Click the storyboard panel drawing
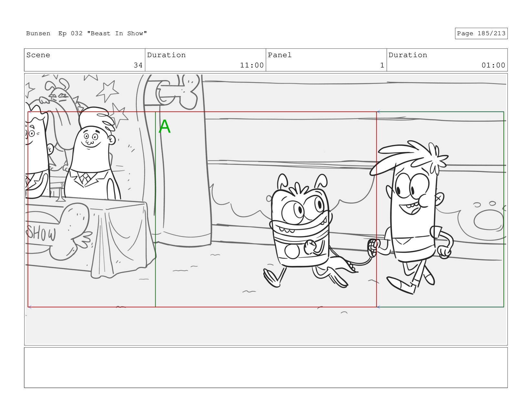 [266, 209]
